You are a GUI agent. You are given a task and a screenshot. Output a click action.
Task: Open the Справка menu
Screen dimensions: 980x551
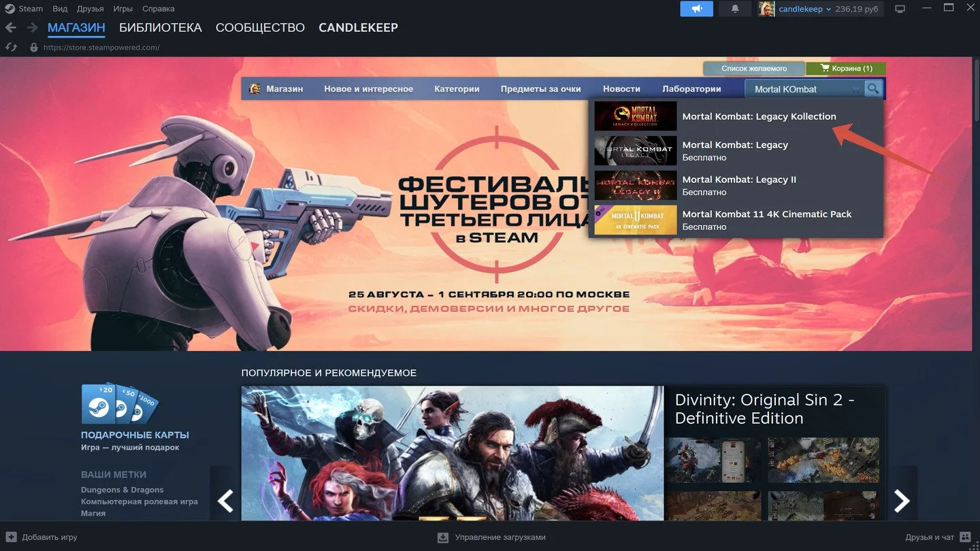click(159, 9)
